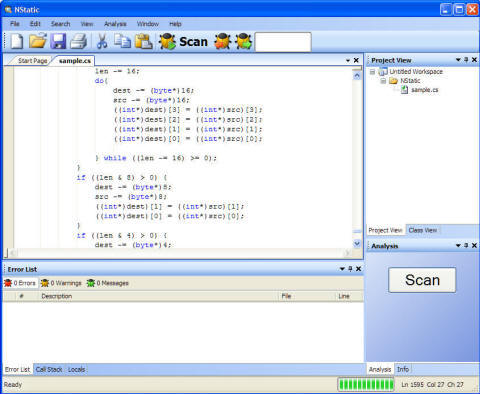Switch to the Call Stack tab
The image size is (480, 394).
pyautogui.click(x=49, y=370)
